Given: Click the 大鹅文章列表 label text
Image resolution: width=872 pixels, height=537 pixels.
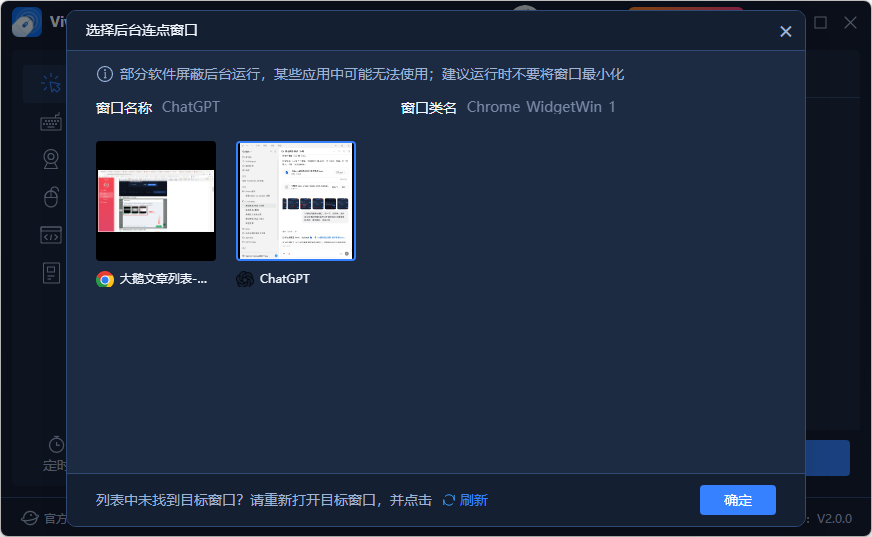Looking at the screenshot, I should 163,279.
